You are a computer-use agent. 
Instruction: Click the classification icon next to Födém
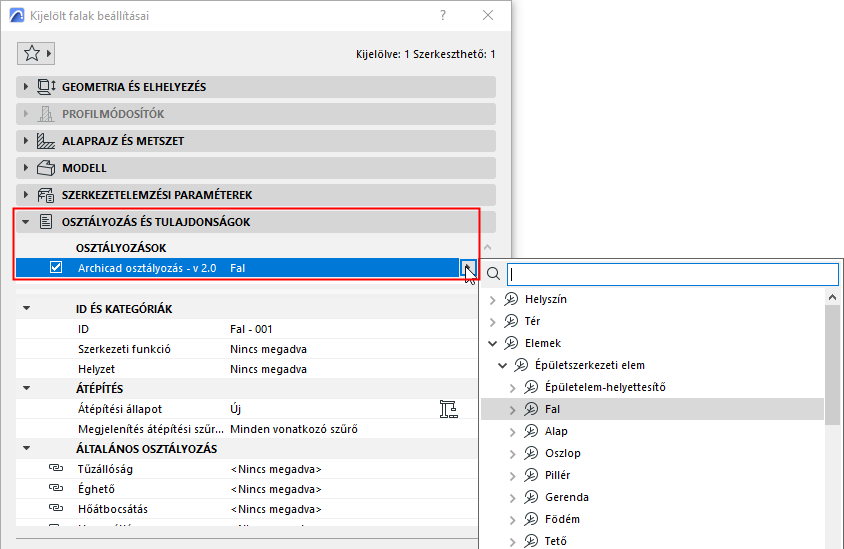click(x=531, y=519)
